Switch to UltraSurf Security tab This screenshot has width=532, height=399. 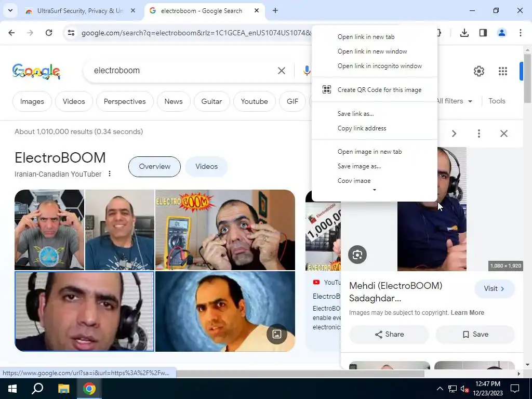point(80,10)
